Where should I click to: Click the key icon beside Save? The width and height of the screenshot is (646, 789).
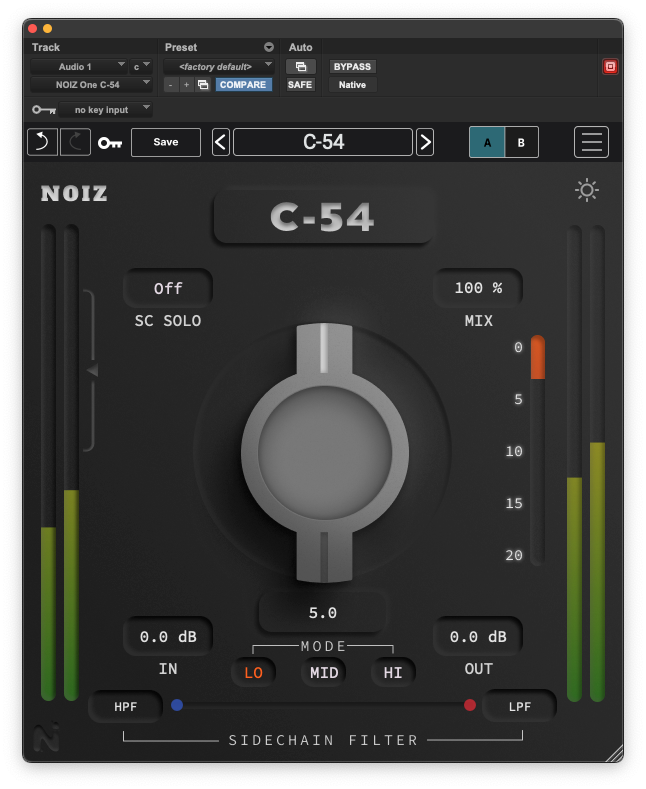coord(110,143)
